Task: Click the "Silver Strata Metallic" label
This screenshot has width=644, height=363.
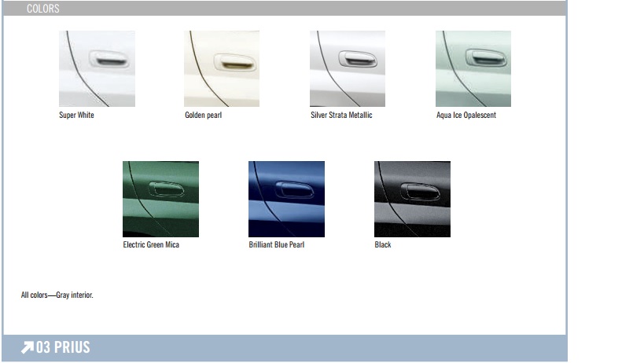Action: [x=341, y=115]
